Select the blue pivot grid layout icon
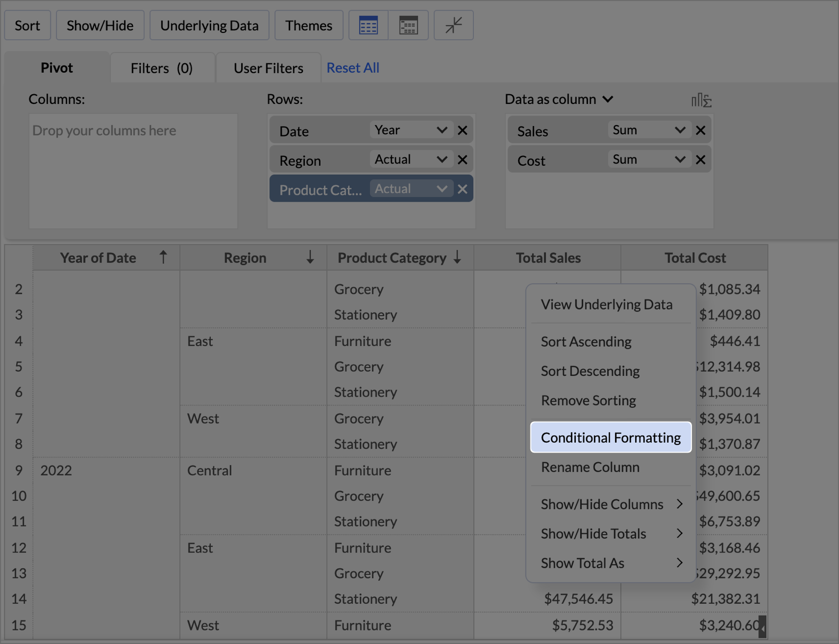The height and width of the screenshot is (644, 839). (x=368, y=25)
